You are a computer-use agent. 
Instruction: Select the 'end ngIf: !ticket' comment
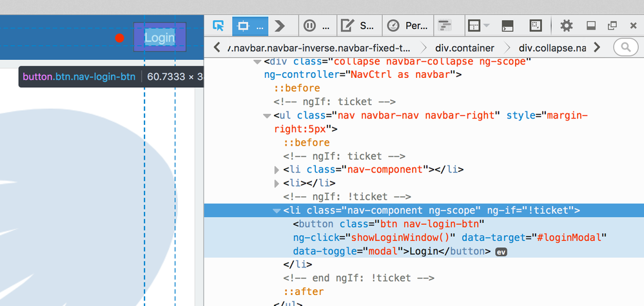[358, 278]
